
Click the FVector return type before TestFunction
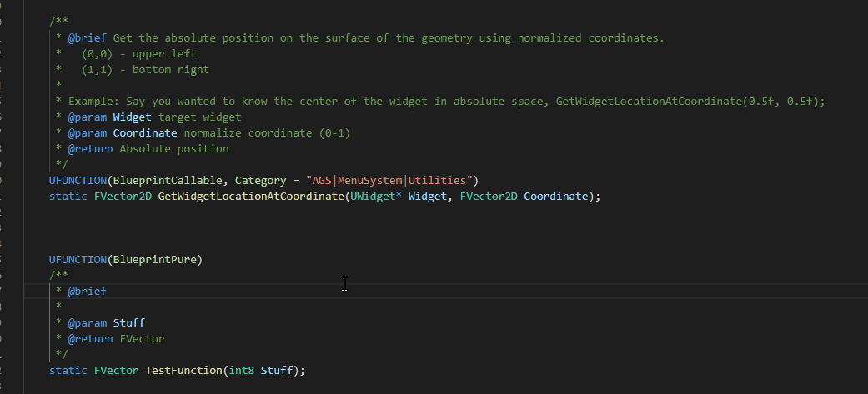point(116,370)
